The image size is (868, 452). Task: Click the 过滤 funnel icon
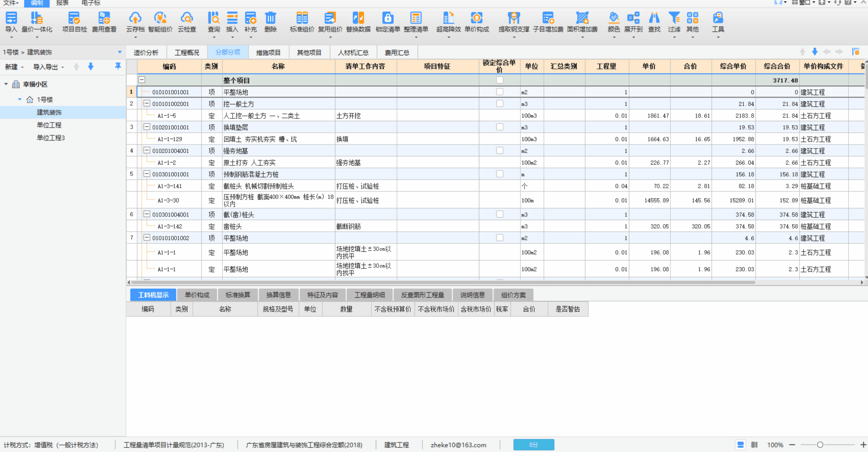point(674,18)
